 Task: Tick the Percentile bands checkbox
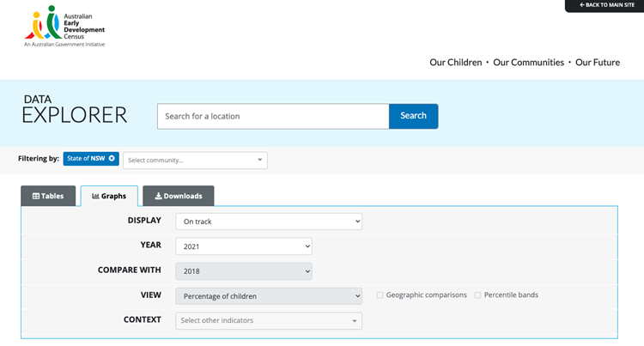point(477,295)
